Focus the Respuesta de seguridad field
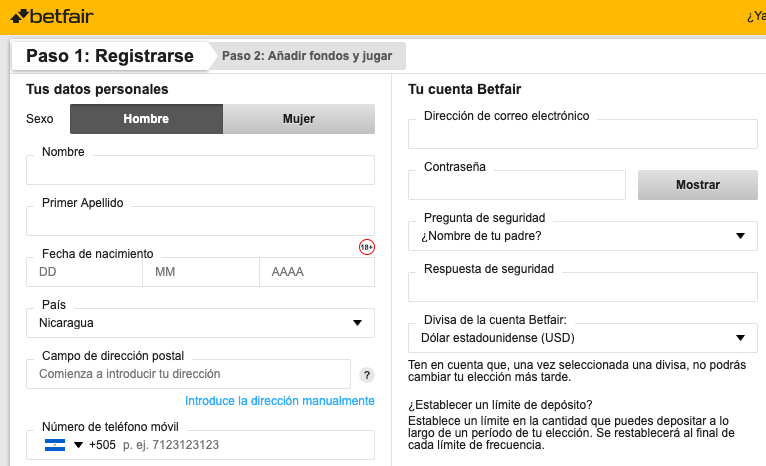The height and width of the screenshot is (466, 766). 583,287
